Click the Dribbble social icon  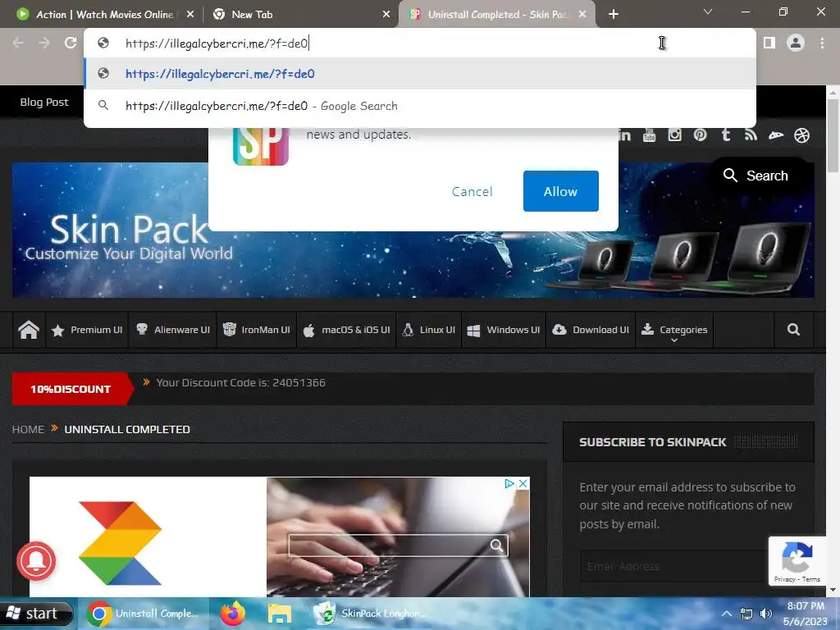point(802,135)
